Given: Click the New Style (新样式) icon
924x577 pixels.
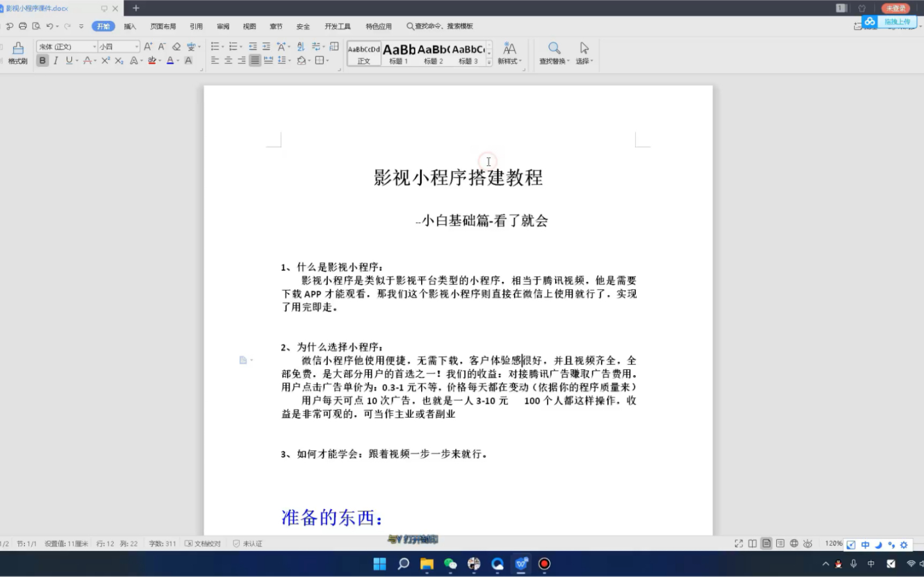Looking at the screenshot, I should 509,48.
